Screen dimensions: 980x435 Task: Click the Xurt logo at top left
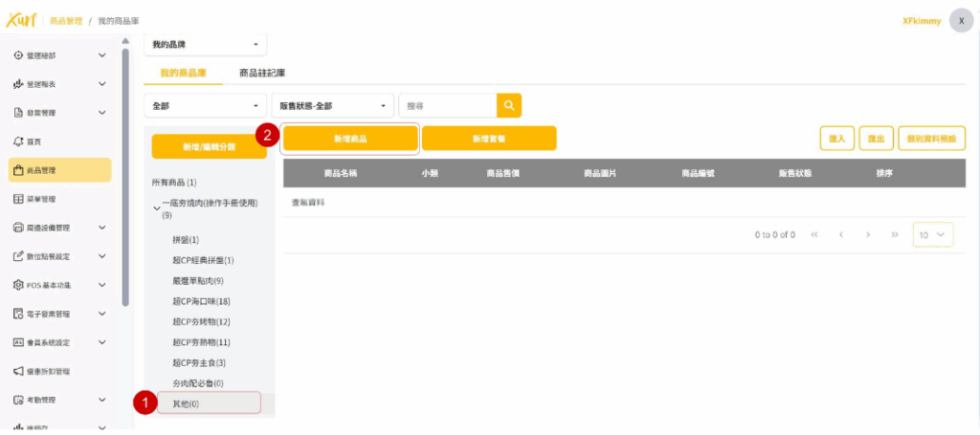(20, 20)
